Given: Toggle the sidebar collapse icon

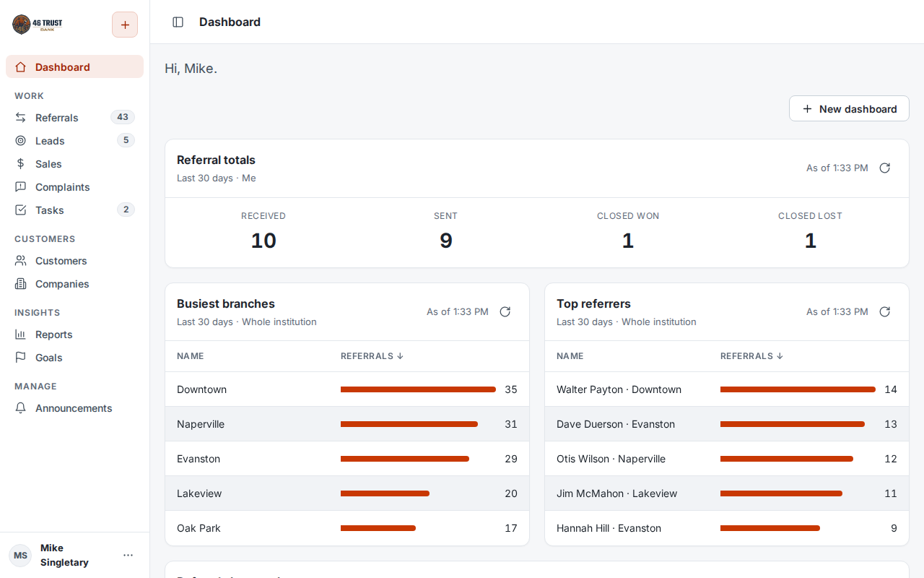Looking at the screenshot, I should click(x=178, y=22).
